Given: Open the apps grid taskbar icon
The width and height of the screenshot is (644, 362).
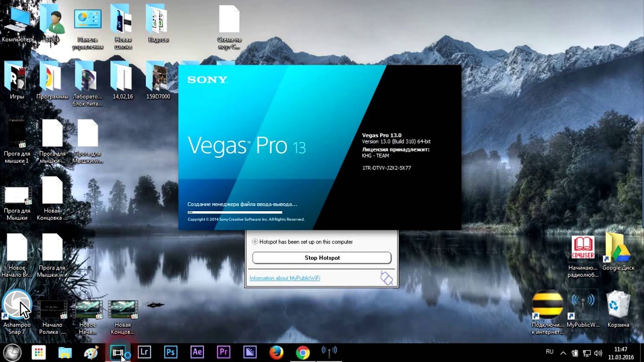Looking at the screenshot, I should tap(39, 353).
